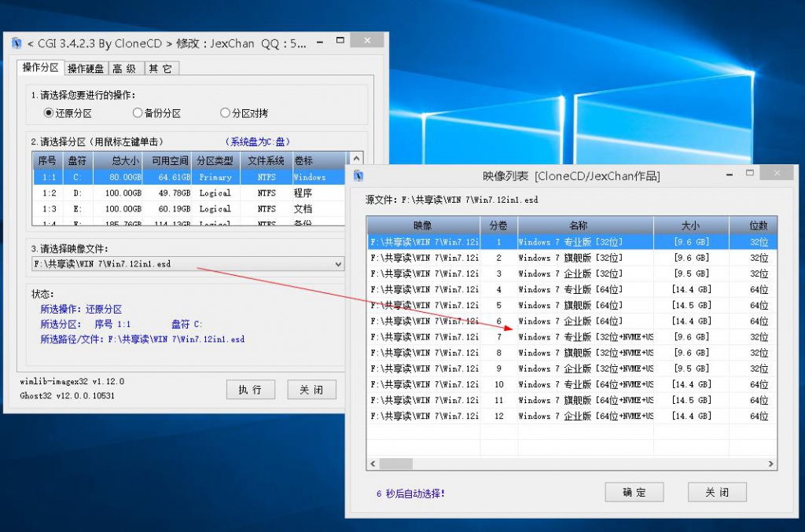Choose the 备份分区 radio option
805x532 pixels.
point(156,113)
